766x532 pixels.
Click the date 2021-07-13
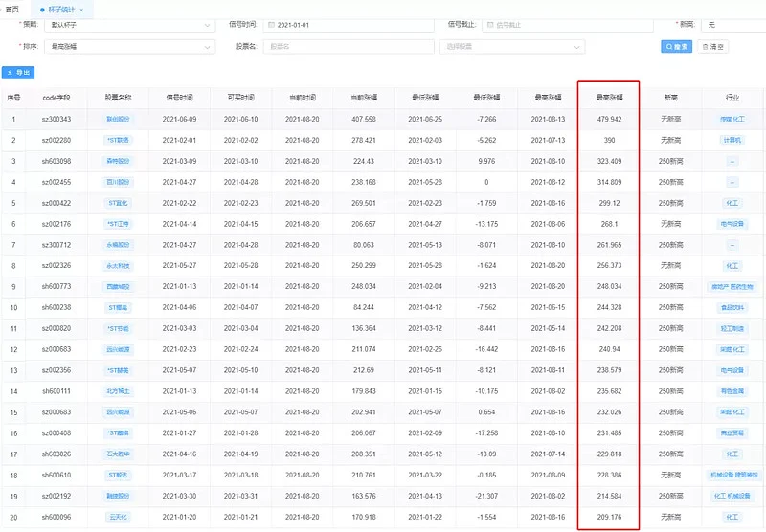click(x=548, y=140)
